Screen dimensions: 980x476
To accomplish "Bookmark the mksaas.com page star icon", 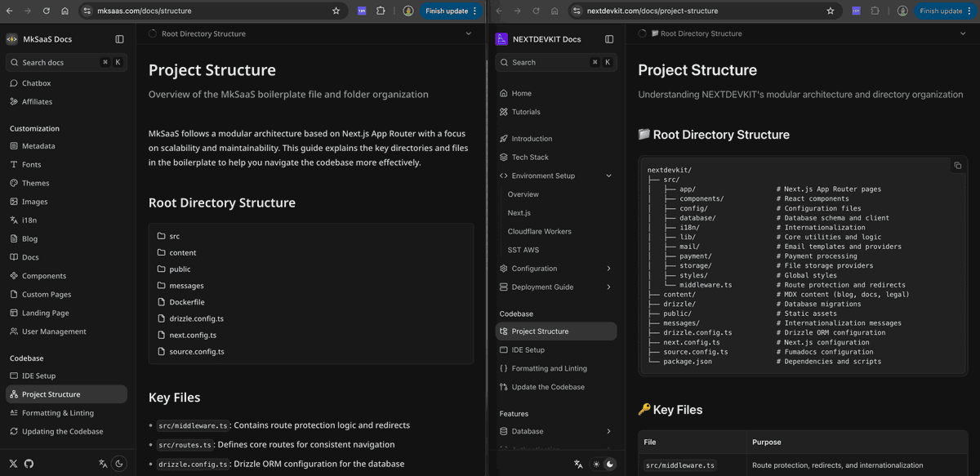I will 336,11.
